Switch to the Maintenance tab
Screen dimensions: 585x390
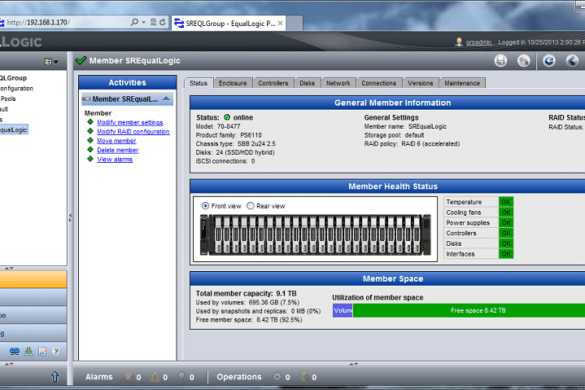(462, 83)
